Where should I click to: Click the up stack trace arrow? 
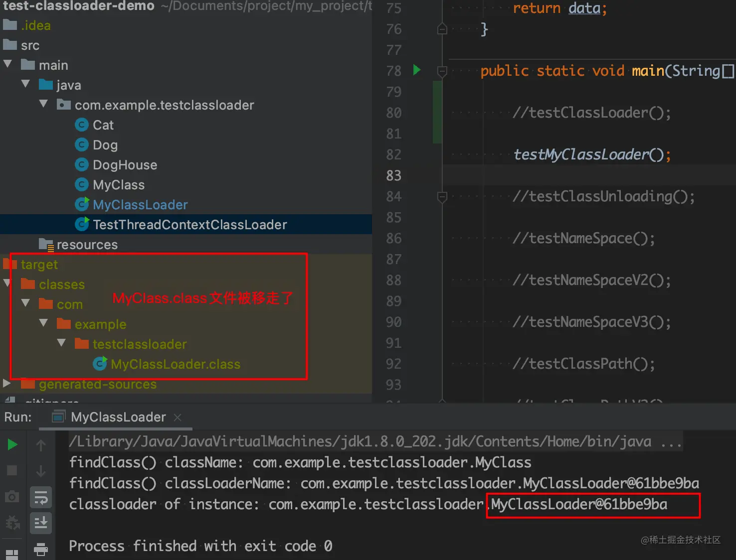(x=41, y=445)
